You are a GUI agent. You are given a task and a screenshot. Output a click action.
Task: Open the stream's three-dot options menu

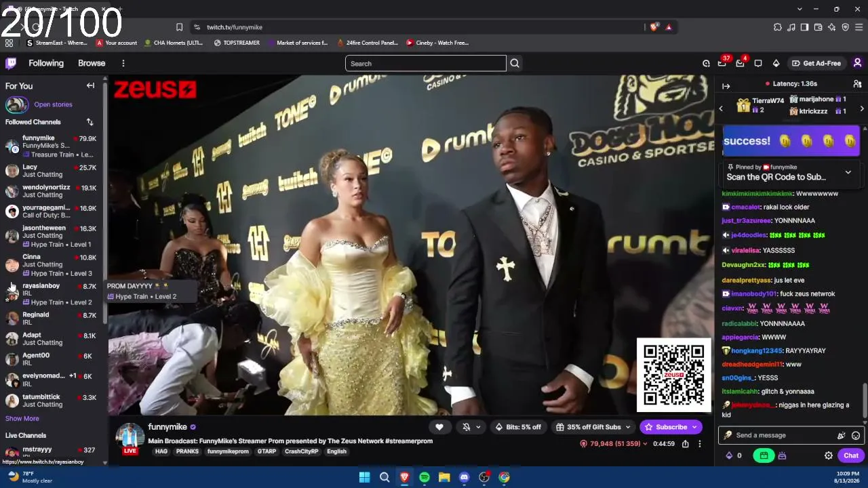pos(700,444)
